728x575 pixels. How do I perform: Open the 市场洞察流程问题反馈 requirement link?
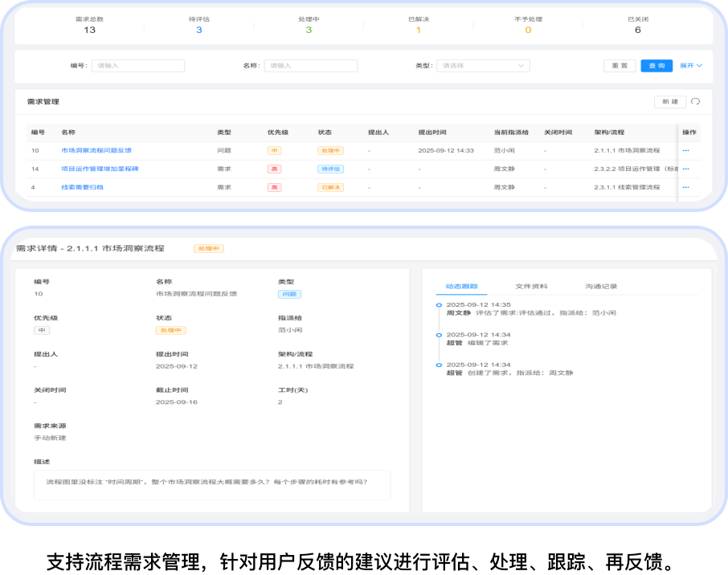[96, 150]
